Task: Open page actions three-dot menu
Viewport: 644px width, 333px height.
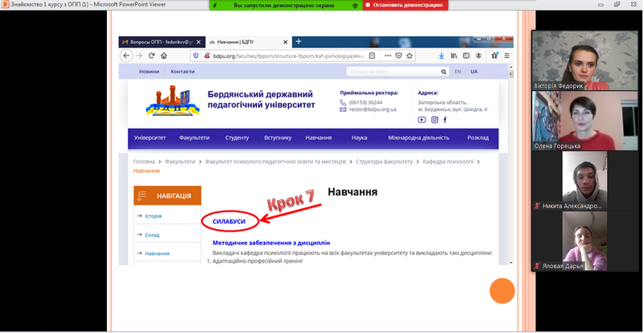Action: 388,55
